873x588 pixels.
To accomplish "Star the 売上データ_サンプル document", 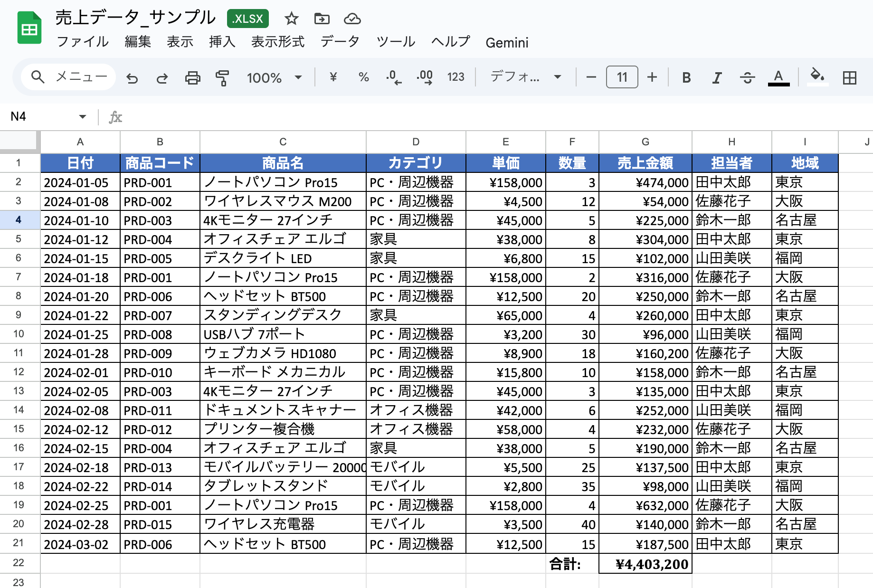I will 291,19.
